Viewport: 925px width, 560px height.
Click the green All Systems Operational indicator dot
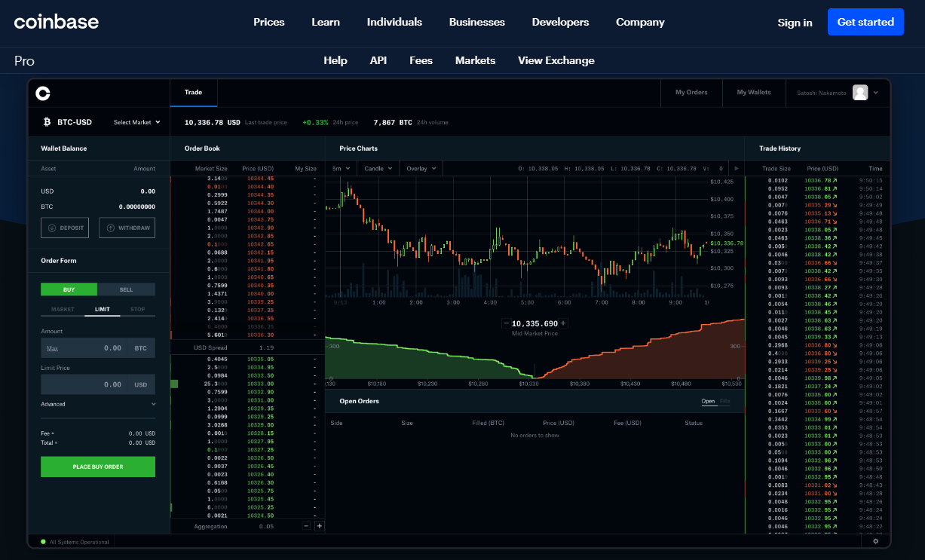click(x=43, y=541)
